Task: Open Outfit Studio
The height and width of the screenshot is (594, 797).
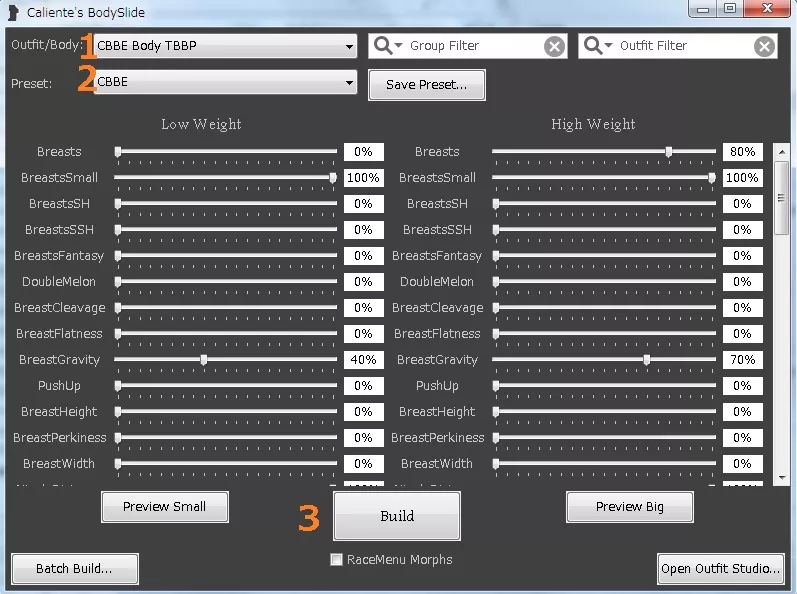Action: point(720,569)
